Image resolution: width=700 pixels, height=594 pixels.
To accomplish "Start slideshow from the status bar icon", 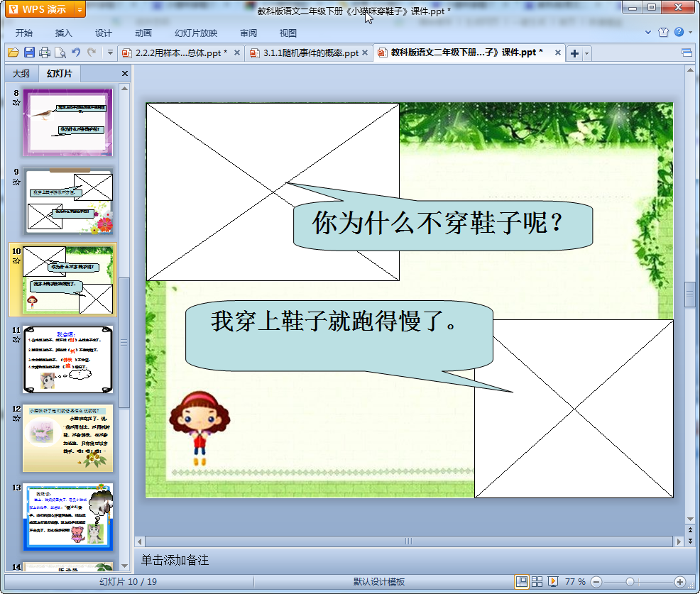I will (x=552, y=581).
